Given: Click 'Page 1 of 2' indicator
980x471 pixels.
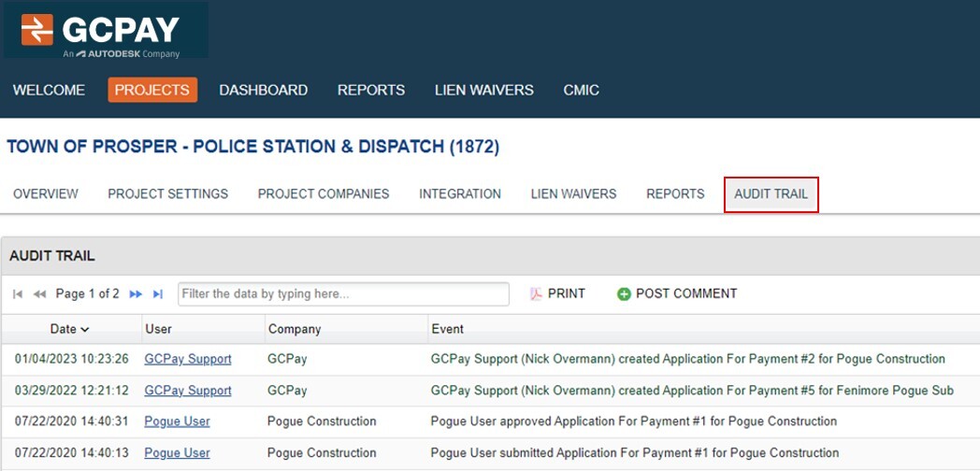Looking at the screenshot, I should pyautogui.click(x=88, y=294).
